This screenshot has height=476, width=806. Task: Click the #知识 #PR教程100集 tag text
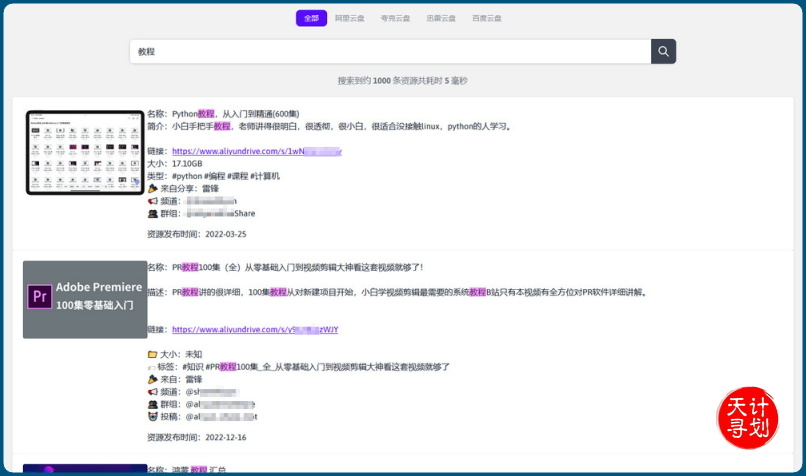316,367
